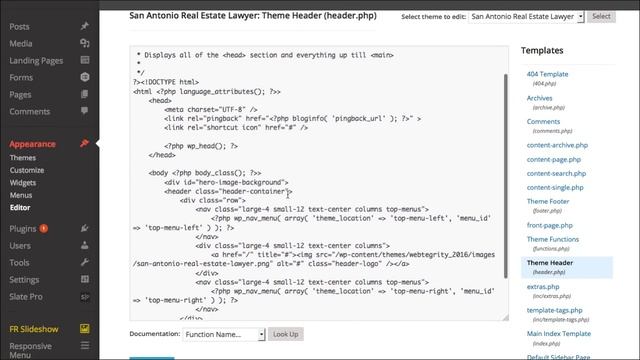Click the 'Templates' heading text
The image size is (640, 360).
pos(542,51)
